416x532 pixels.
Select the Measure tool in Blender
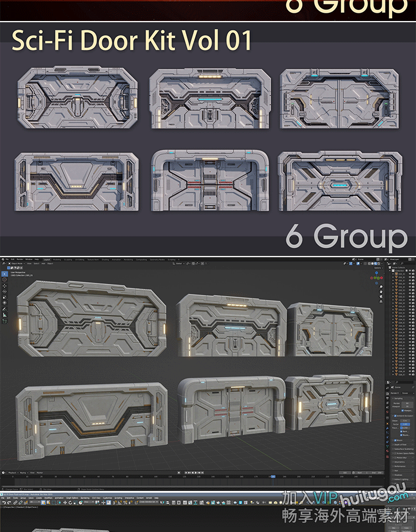pyautogui.click(x=5, y=315)
